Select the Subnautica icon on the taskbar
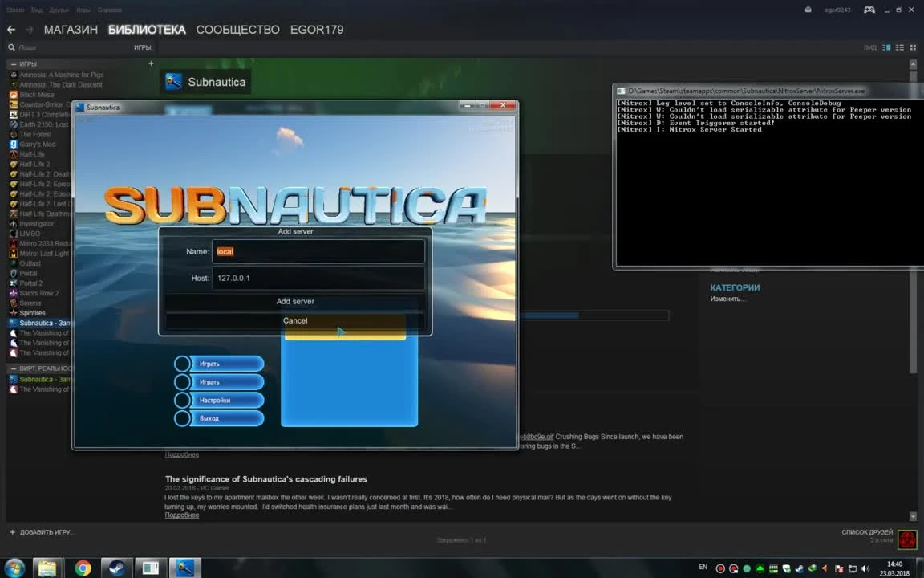The image size is (924, 578). (x=184, y=568)
